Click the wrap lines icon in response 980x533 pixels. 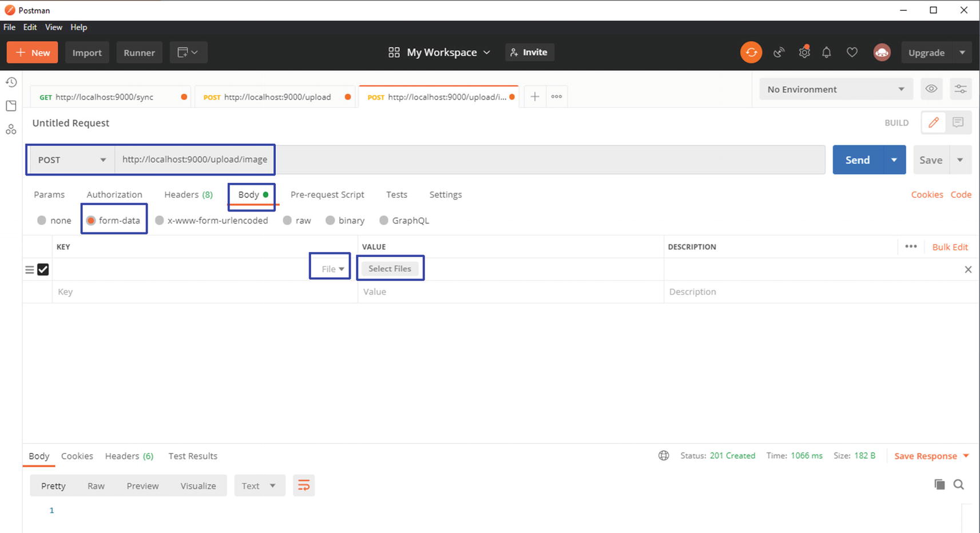(304, 486)
